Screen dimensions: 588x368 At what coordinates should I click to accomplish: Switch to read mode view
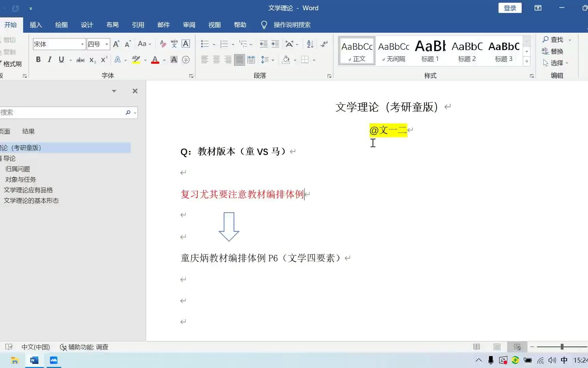(x=476, y=347)
